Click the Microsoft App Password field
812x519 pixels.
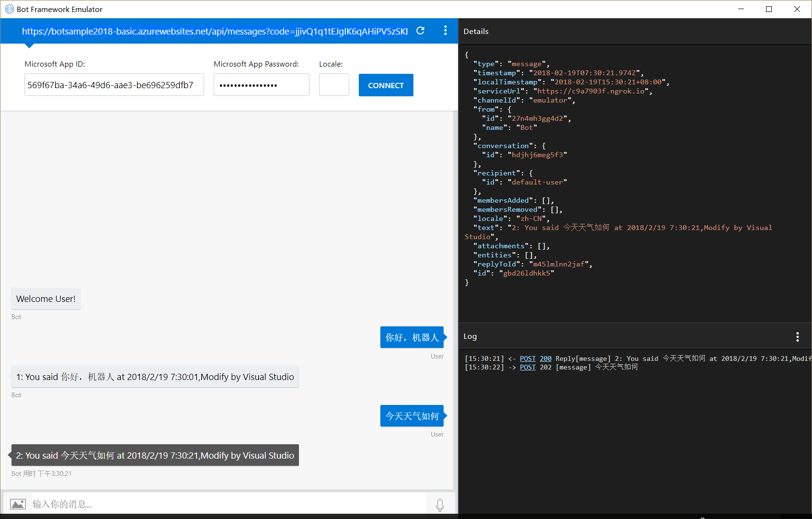tap(261, 84)
